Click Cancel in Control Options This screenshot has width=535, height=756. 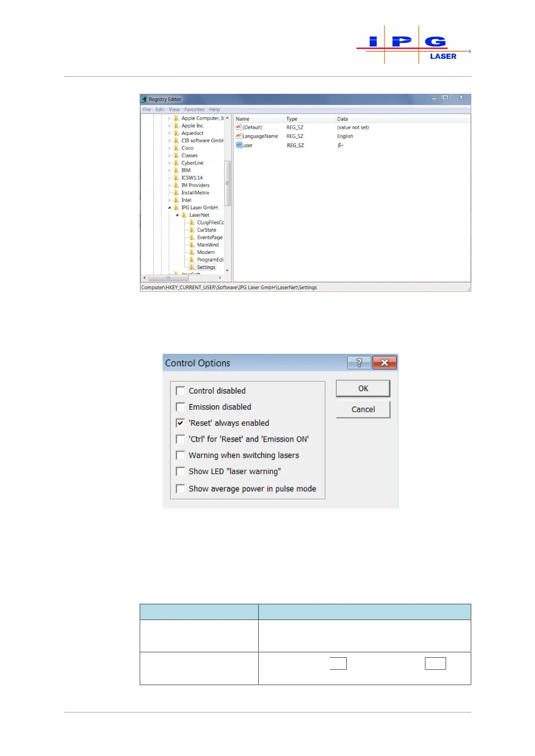pyautogui.click(x=363, y=409)
